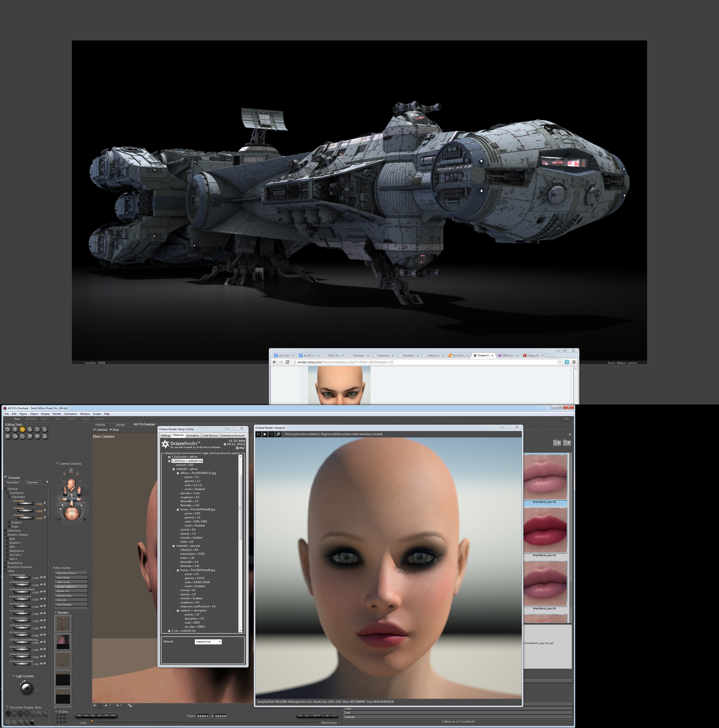Pause the Octane render viewport
This screenshot has height=728, width=719.
[258, 434]
